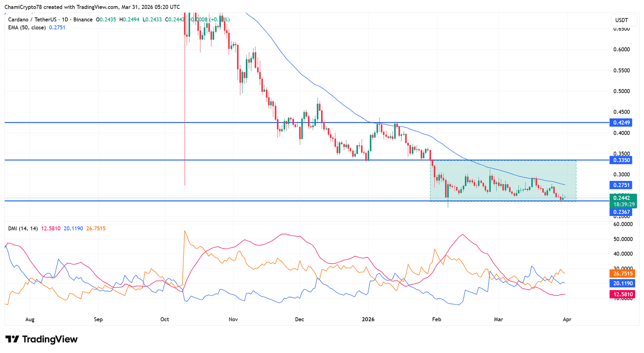The width and height of the screenshot is (644, 353).
Task: Click the Feb label on time axis
Action: (x=436, y=320)
